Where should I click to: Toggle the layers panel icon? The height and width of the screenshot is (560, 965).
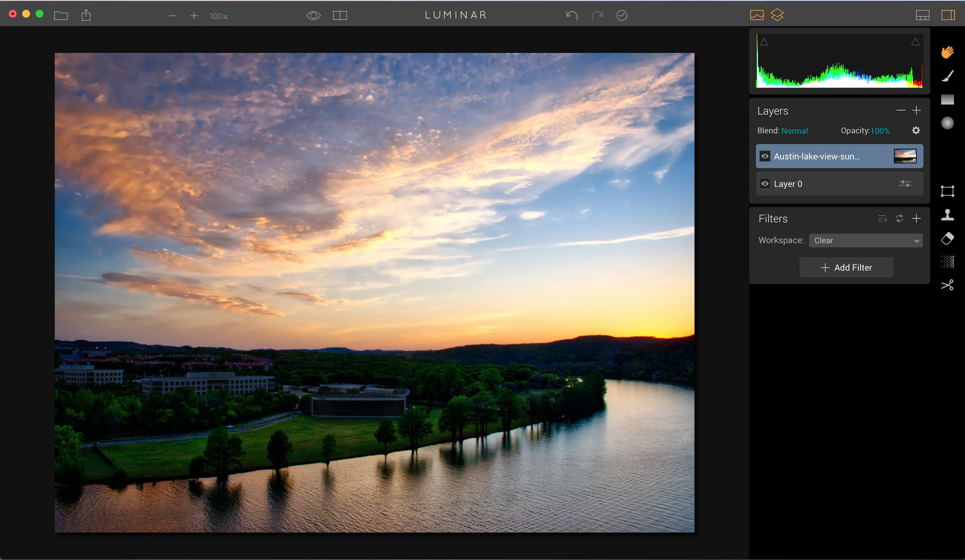click(777, 15)
